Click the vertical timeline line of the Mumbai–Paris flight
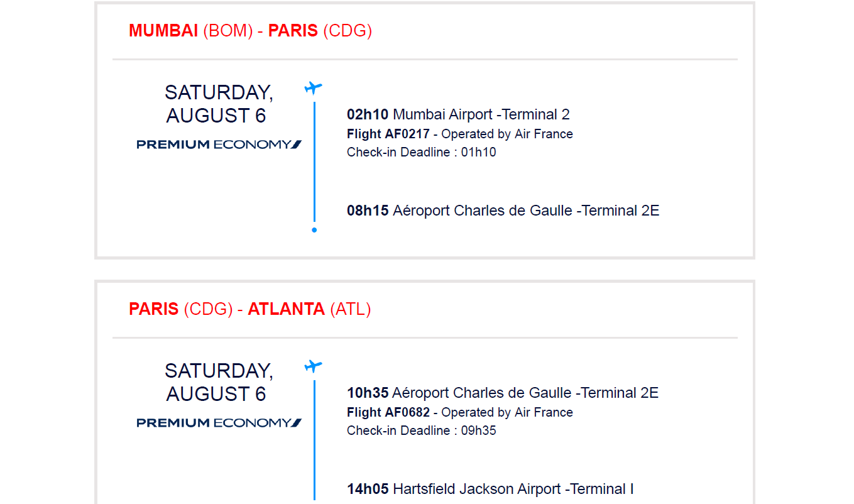This screenshot has height=504, width=854. tap(314, 163)
